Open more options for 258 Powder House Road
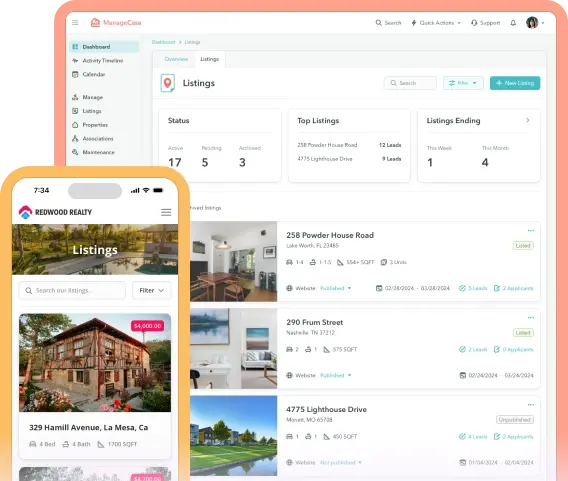Screen dimensions: 568x481 pos(531,231)
